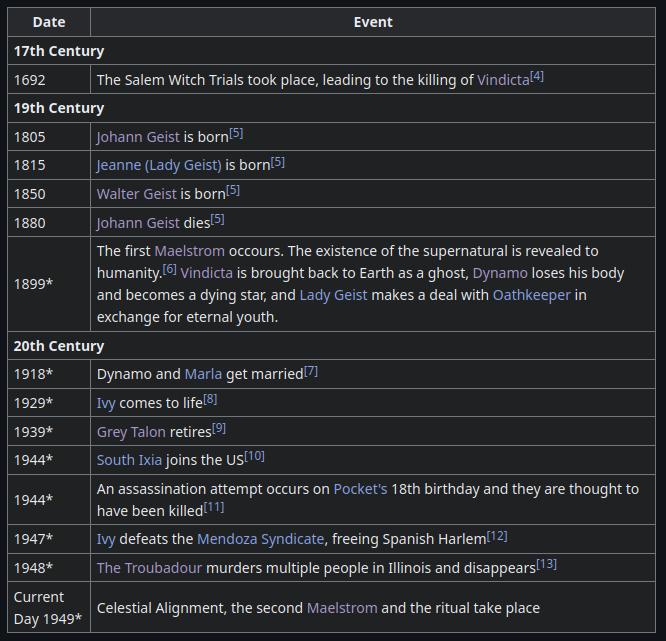Open The Troubadour link
This screenshot has height=641, width=666.
pyautogui.click(x=149, y=568)
